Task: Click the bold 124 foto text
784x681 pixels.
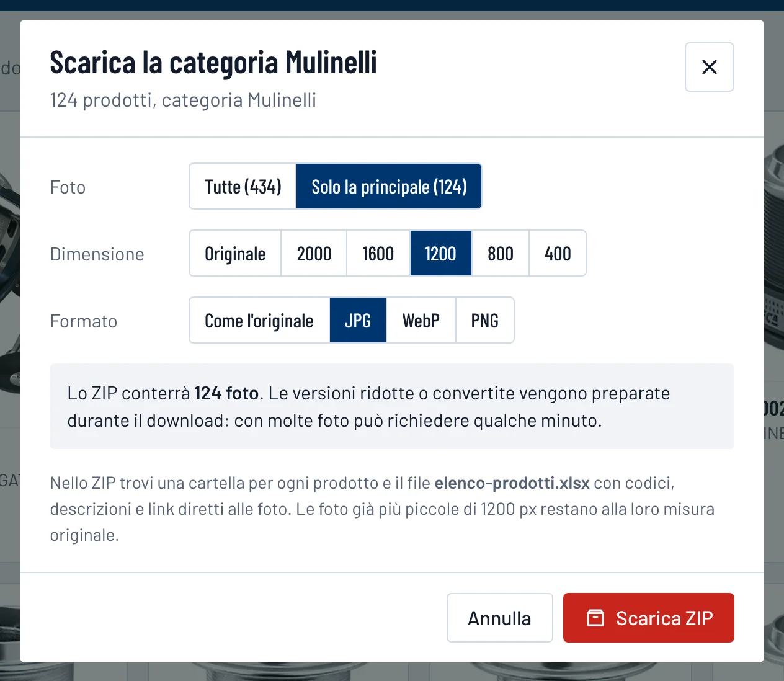Action: point(226,393)
